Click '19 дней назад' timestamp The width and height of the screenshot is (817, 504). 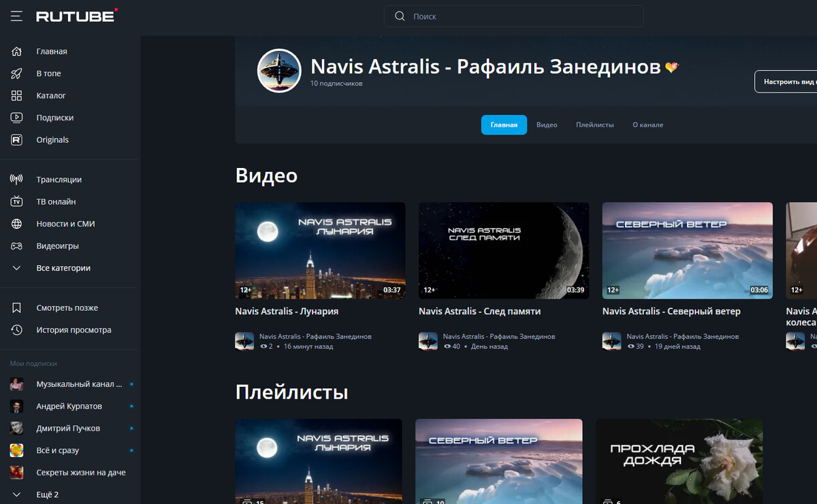click(677, 347)
